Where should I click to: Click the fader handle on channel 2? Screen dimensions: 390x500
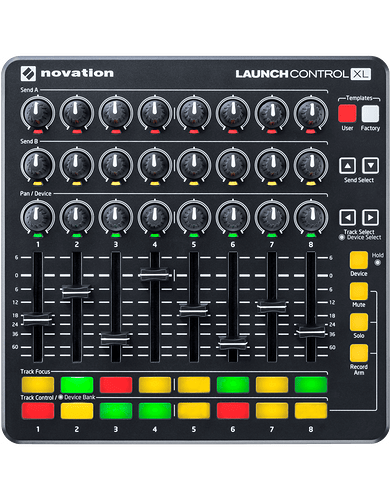[77, 292]
